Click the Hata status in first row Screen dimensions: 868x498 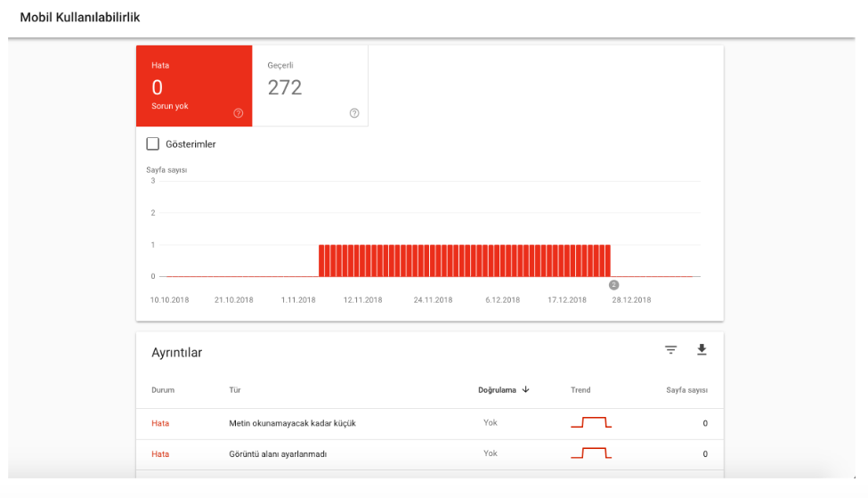point(160,423)
